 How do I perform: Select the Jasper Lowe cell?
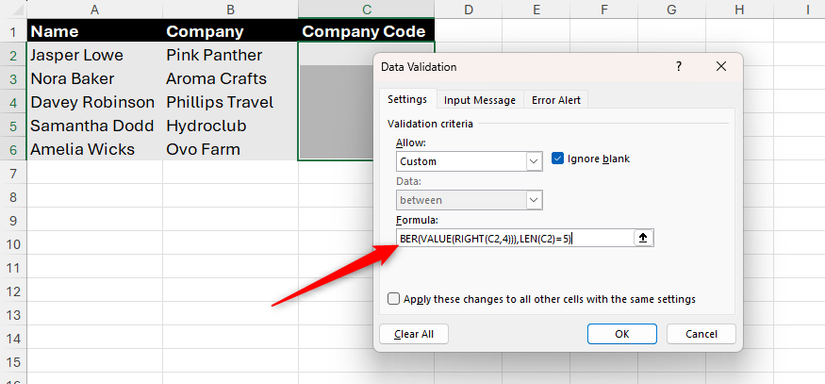tap(95, 55)
